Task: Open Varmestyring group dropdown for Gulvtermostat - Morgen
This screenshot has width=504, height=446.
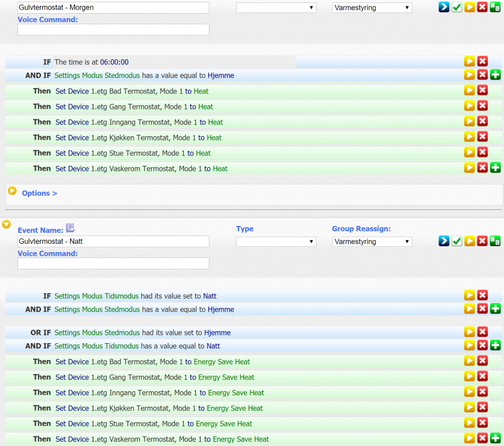Action: [372, 8]
